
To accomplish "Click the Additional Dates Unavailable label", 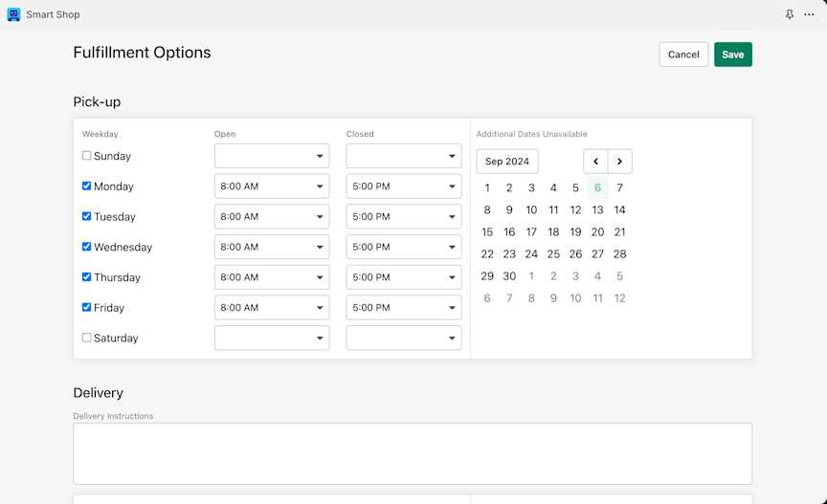I will point(531,134).
